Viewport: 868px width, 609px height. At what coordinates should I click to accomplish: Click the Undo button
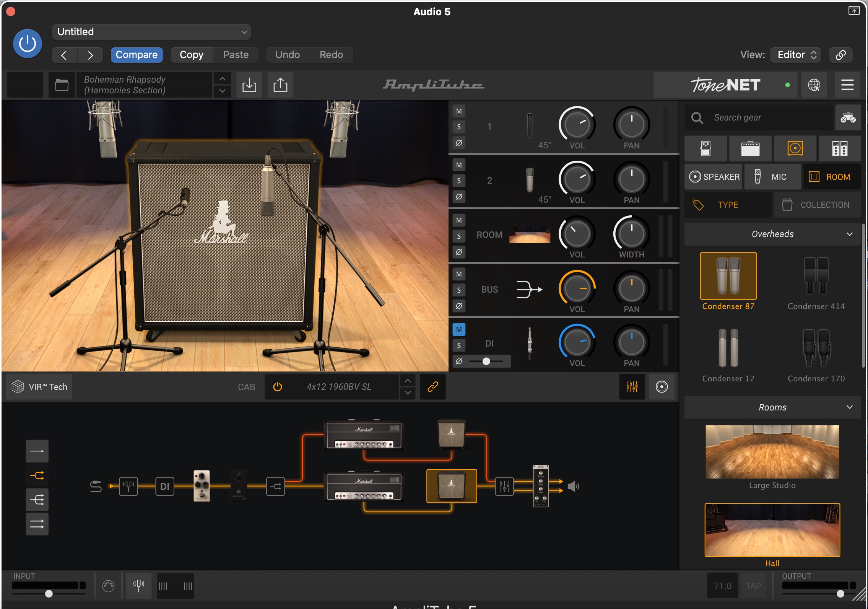(288, 55)
